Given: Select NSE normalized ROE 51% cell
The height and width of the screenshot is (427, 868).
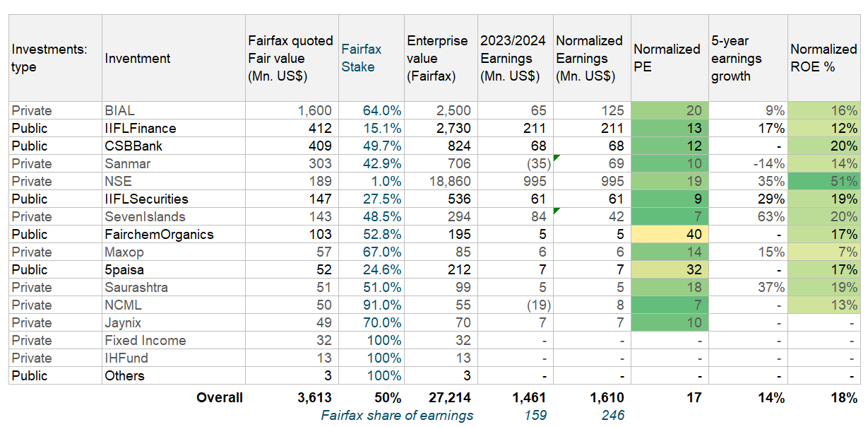Looking at the screenshot, I should coord(824,181).
